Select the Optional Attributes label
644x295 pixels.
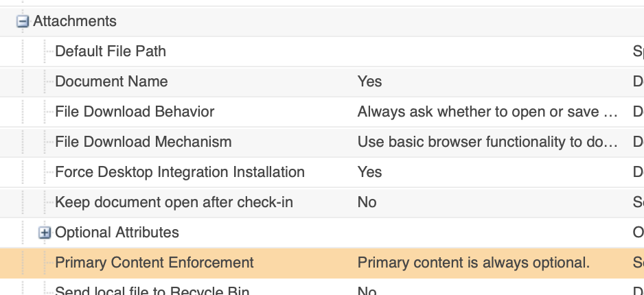[x=117, y=233]
